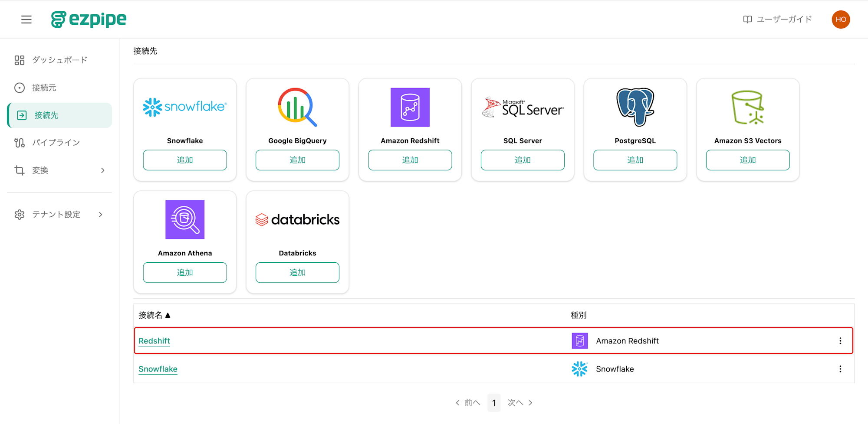868x424 pixels.
Task: Click the Google BigQuery card title
Action: click(x=297, y=141)
